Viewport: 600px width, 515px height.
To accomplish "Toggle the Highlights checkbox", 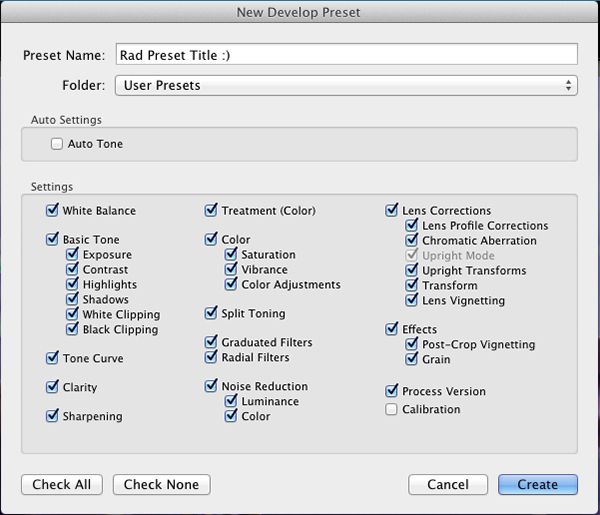I will point(72,284).
